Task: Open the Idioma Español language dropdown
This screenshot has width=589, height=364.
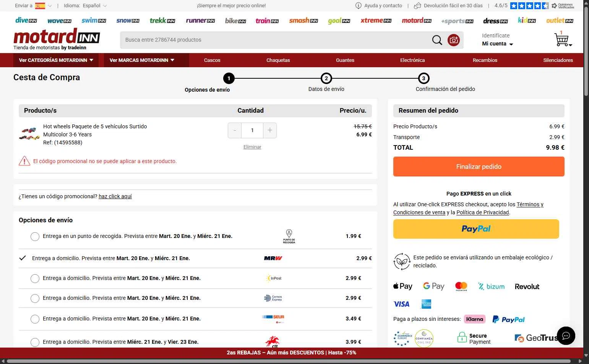Action: pyautogui.click(x=85, y=6)
